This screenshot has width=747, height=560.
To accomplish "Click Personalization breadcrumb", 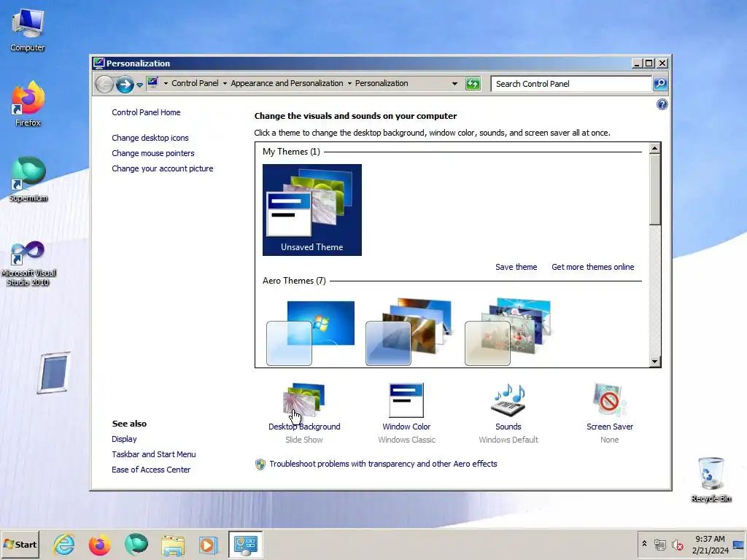I will (x=382, y=83).
